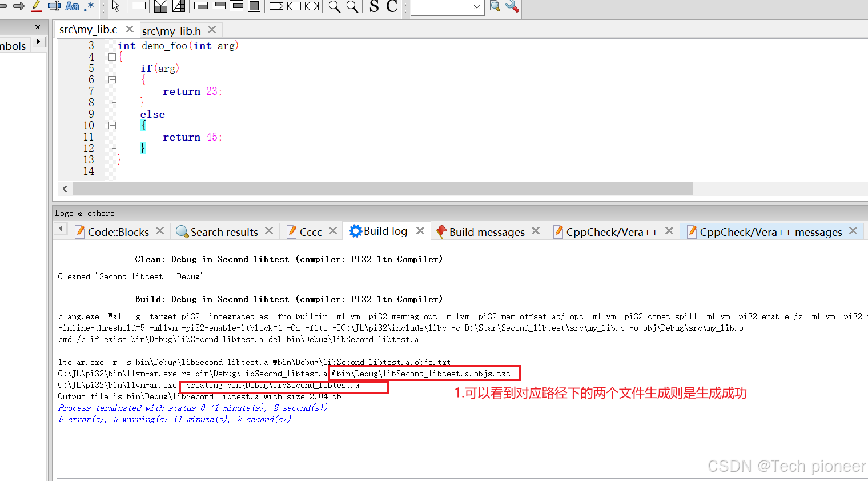Close the Build log tab
The height and width of the screenshot is (481, 868).
[x=420, y=231]
